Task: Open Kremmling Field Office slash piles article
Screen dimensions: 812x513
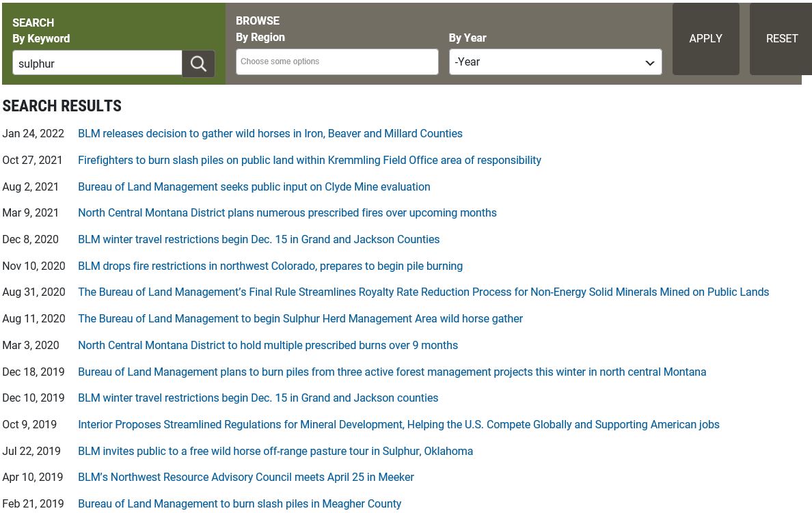Action: [309, 161]
